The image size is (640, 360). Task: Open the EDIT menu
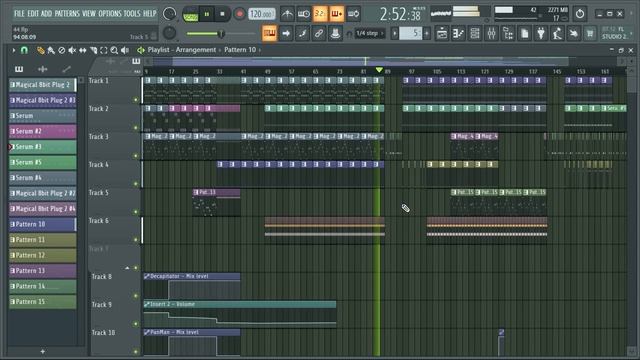pyautogui.click(x=33, y=13)
